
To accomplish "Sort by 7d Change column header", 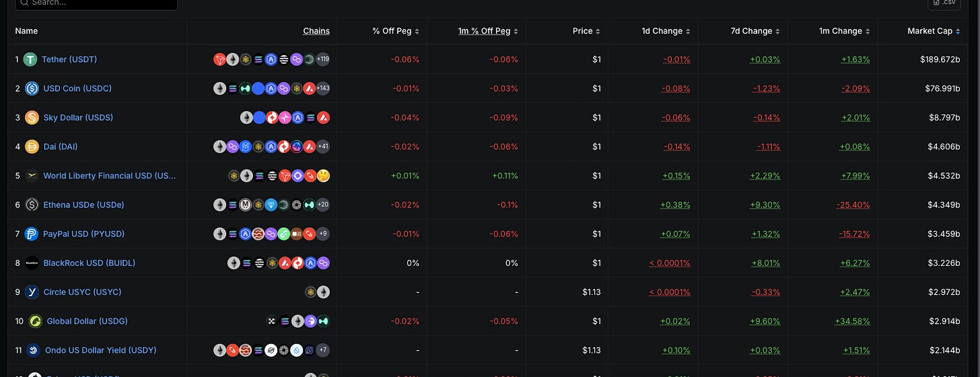I will point(755,31).
